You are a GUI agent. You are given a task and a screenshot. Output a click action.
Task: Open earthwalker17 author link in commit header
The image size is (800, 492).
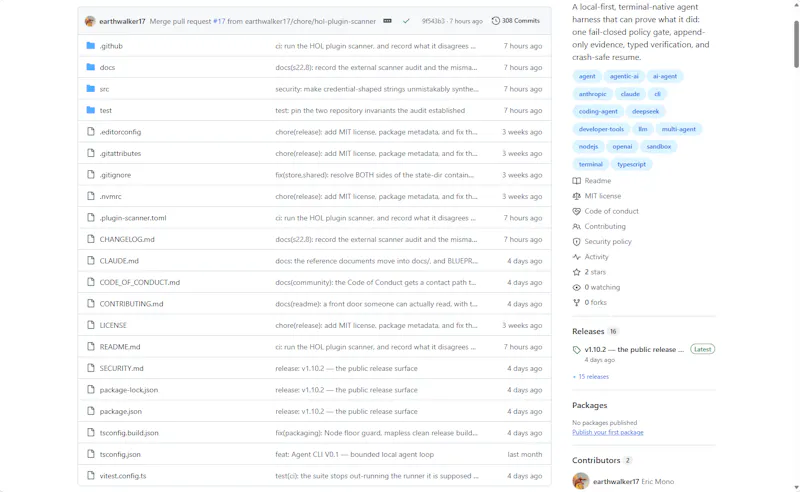[x=122, y=21]
